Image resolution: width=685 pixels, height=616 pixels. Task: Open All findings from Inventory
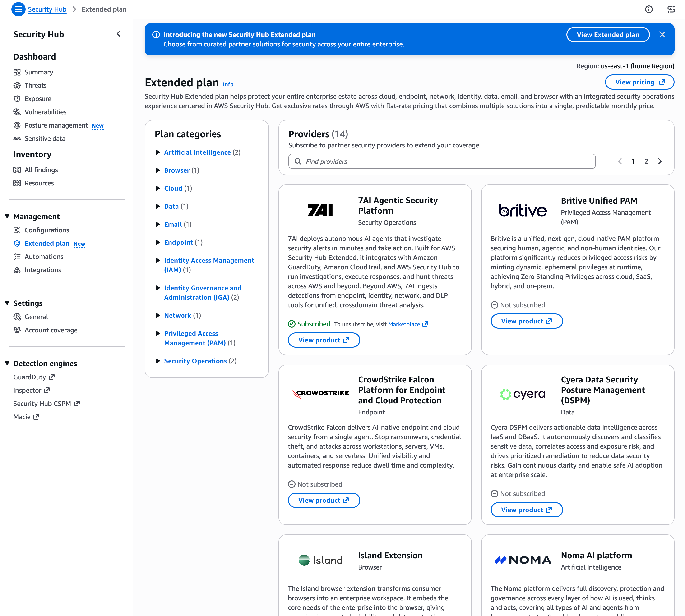pyautogui.click(x=41, y=170)
